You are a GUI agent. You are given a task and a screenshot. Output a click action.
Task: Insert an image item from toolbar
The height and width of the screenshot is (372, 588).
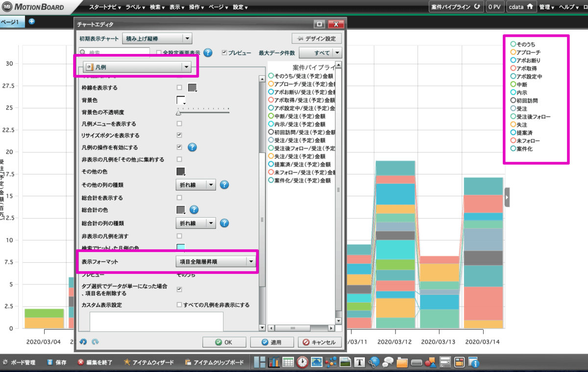pos(345,363)
